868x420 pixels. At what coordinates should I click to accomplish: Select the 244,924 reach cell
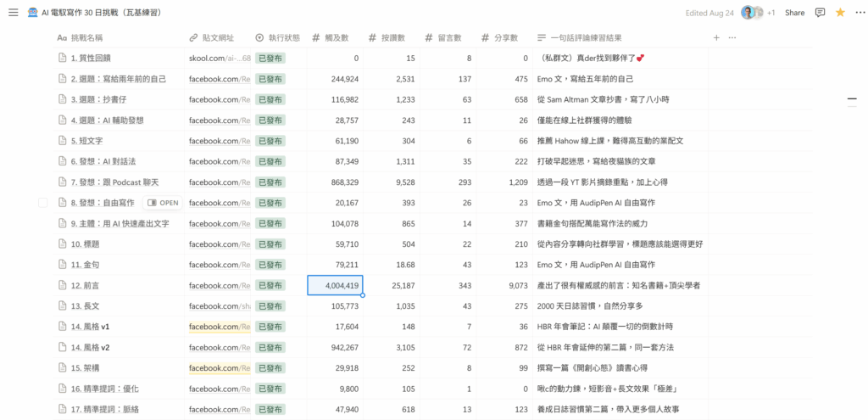coord(335,79)
